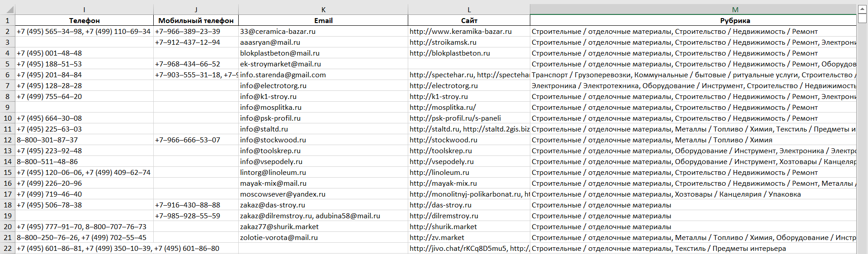Select row 1 header
This screenshot has width=868, height=254.
(x=8, y=20)
